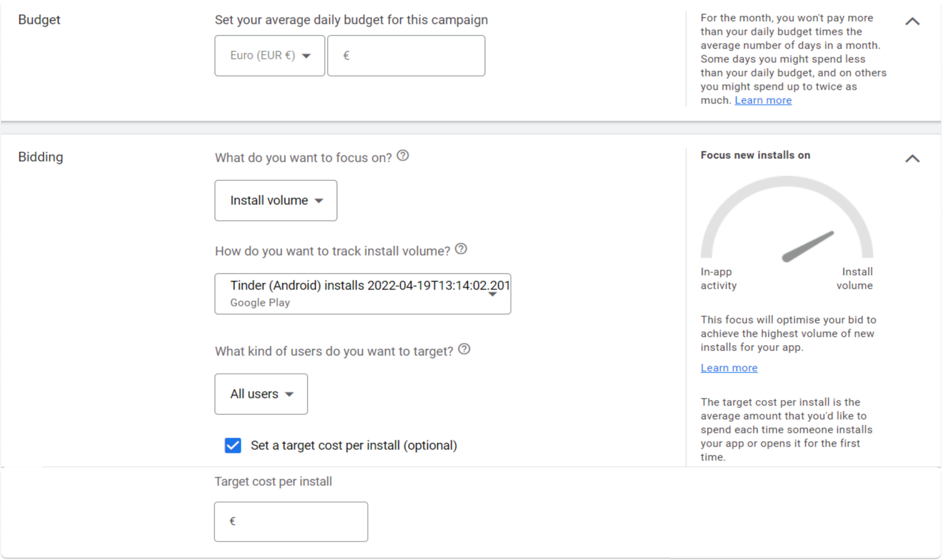Open the target users help icon

tap(464, 349)
